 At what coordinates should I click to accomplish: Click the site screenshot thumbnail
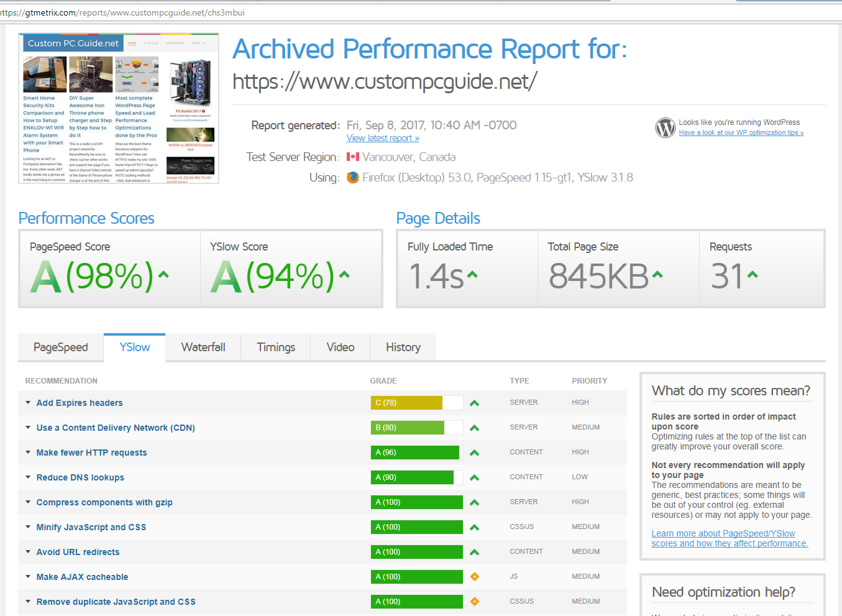pos(119,108)
